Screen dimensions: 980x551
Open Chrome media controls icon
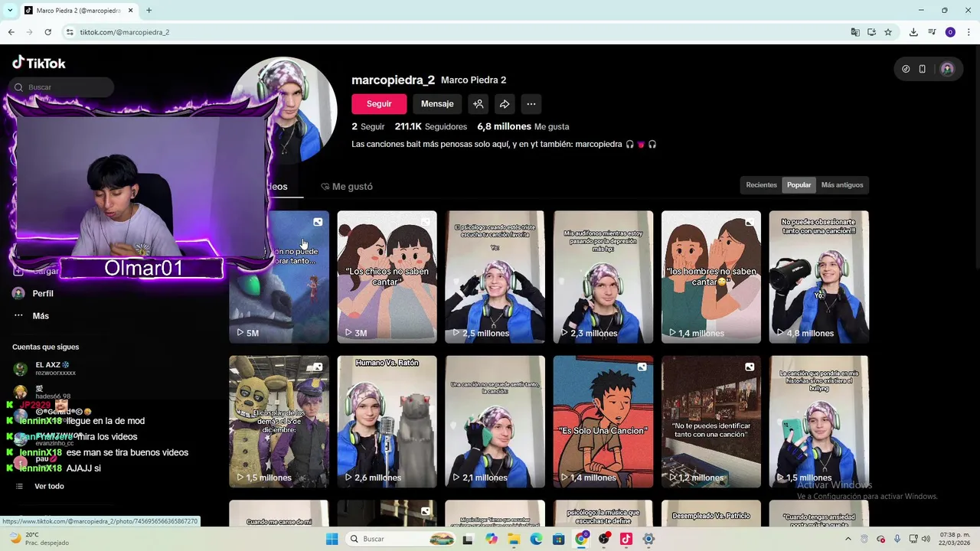coord(932,32)
